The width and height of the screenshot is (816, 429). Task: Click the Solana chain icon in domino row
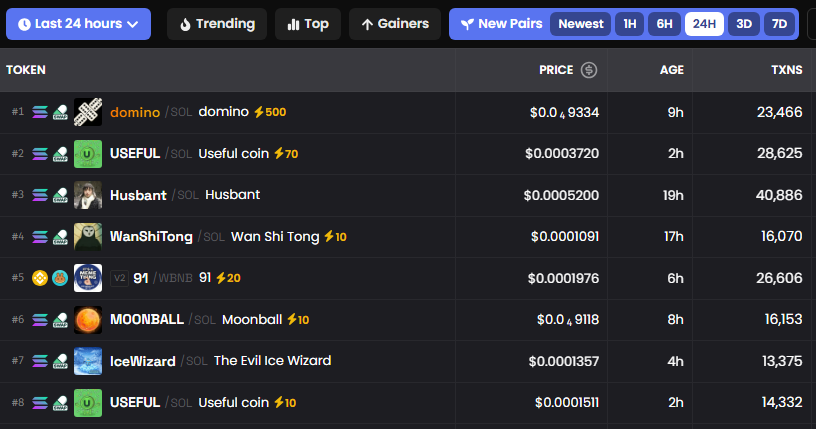[40, 112]
